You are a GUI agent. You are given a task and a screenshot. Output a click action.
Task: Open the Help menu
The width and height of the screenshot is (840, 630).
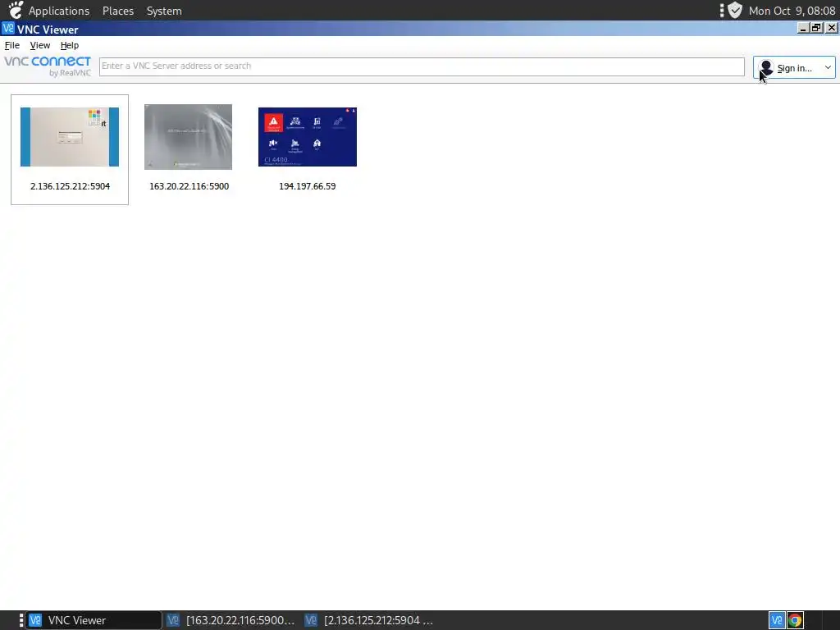pyautogui.click(x=70, y=46)
